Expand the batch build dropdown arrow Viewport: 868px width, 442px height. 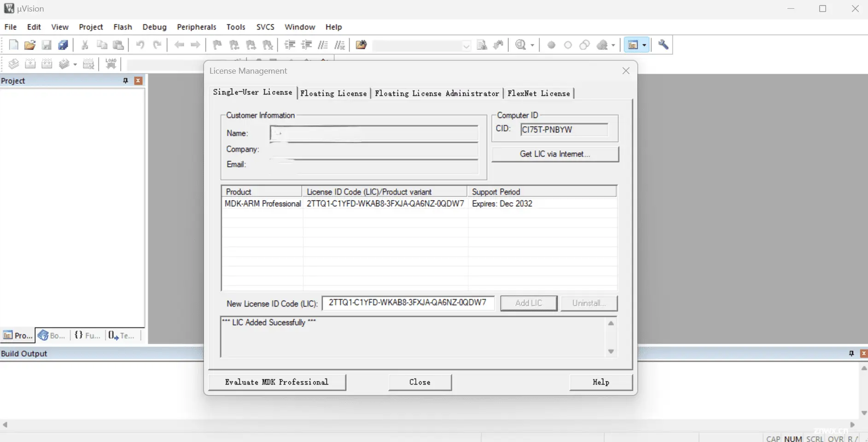tap(75, 64)
